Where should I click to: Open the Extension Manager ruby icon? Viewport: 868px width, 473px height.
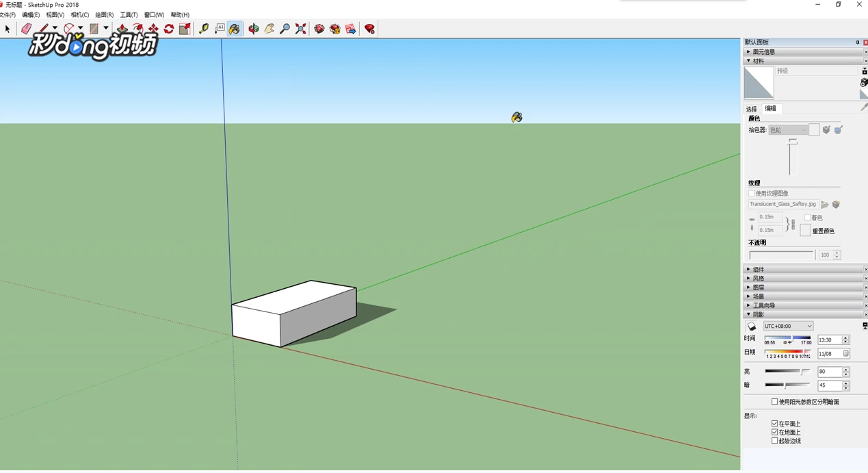coord(369,29)
